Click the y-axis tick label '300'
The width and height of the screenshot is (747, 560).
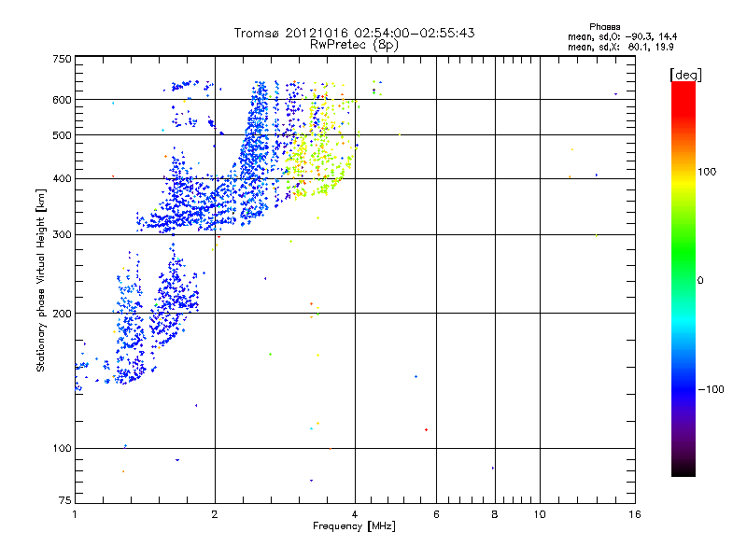coord(62,235)
